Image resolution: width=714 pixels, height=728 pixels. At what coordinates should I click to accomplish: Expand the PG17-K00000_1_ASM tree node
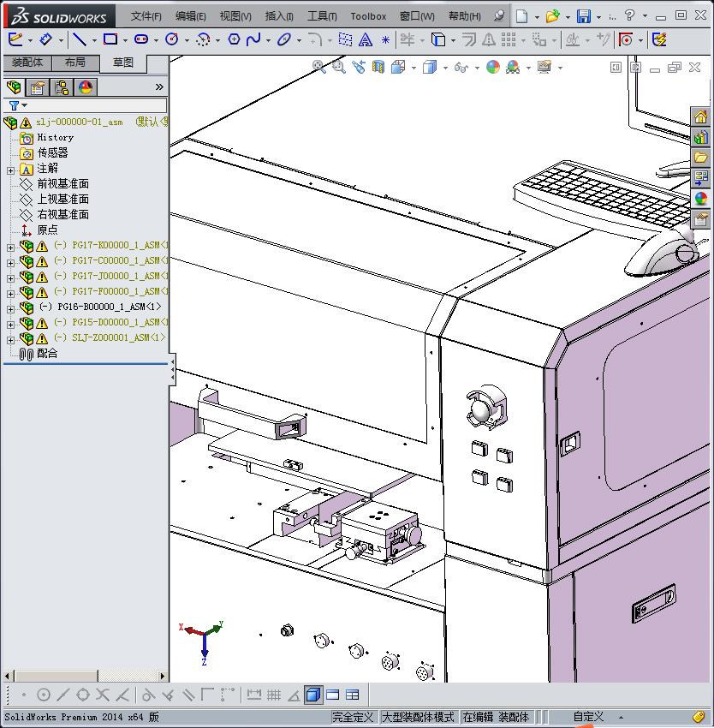(10, 247)
